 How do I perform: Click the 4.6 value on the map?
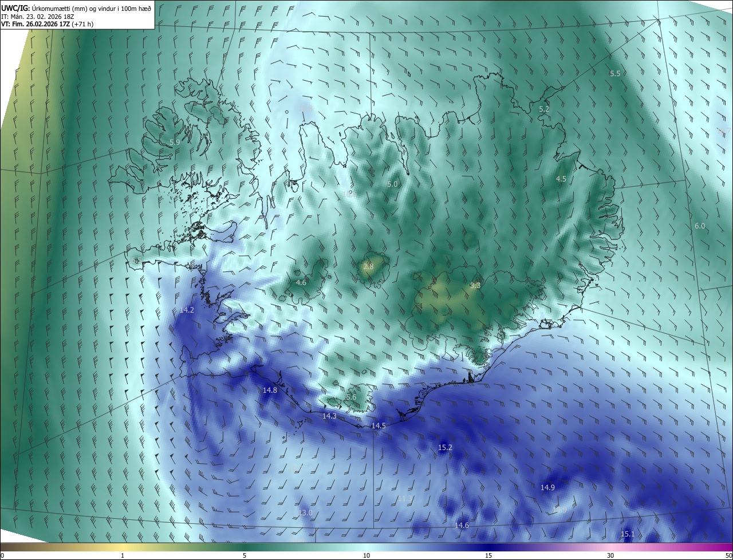coord(301,282)
